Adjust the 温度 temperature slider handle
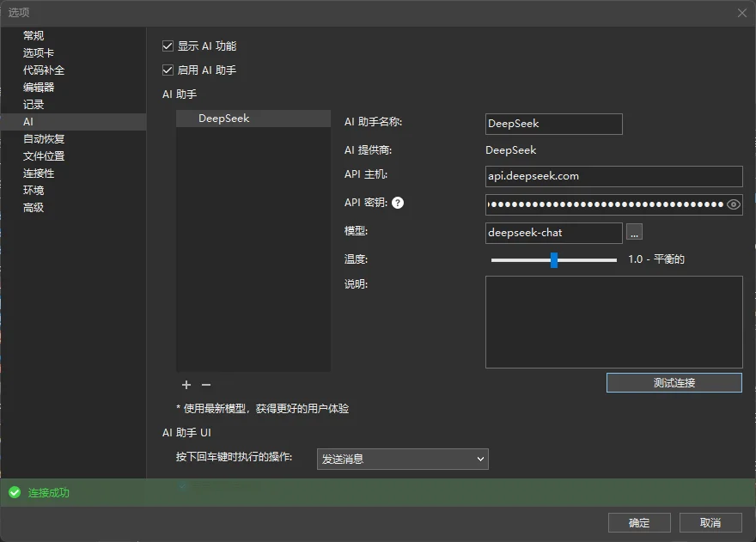 click(554, 260)
